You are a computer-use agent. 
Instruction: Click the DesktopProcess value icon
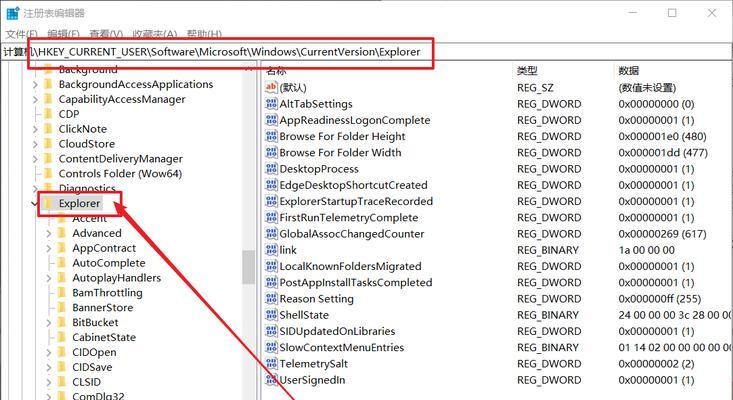click(x=271, y=169)
